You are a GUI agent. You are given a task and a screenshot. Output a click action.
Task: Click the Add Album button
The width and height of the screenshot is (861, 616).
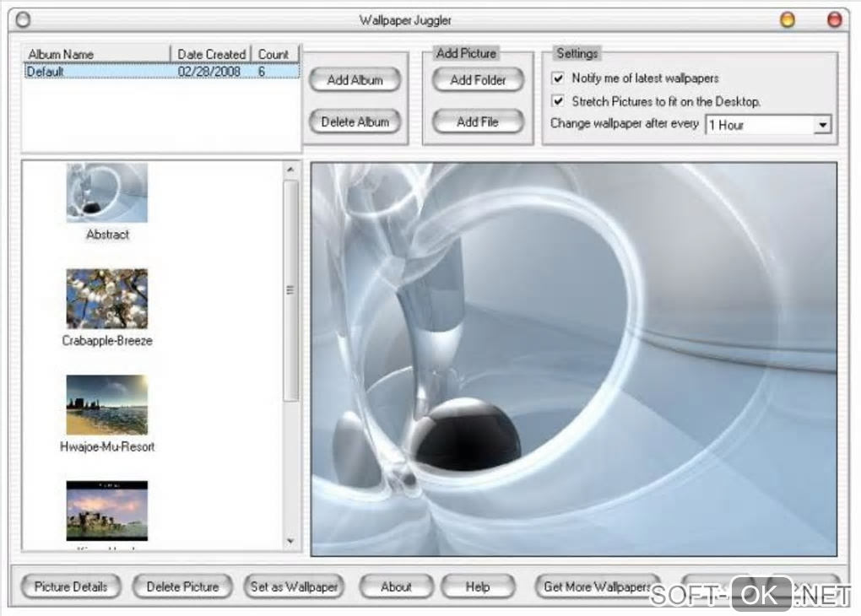tap(355, 80)
